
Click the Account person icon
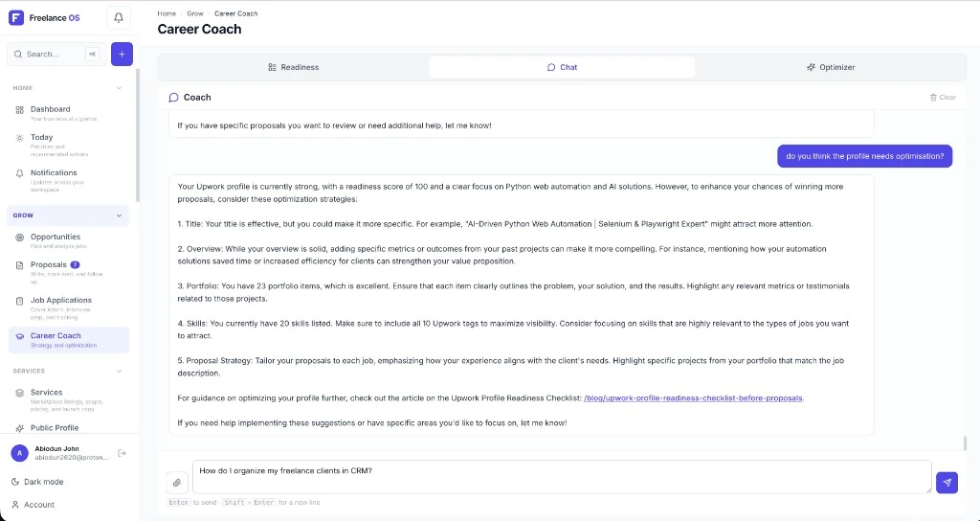15,505
